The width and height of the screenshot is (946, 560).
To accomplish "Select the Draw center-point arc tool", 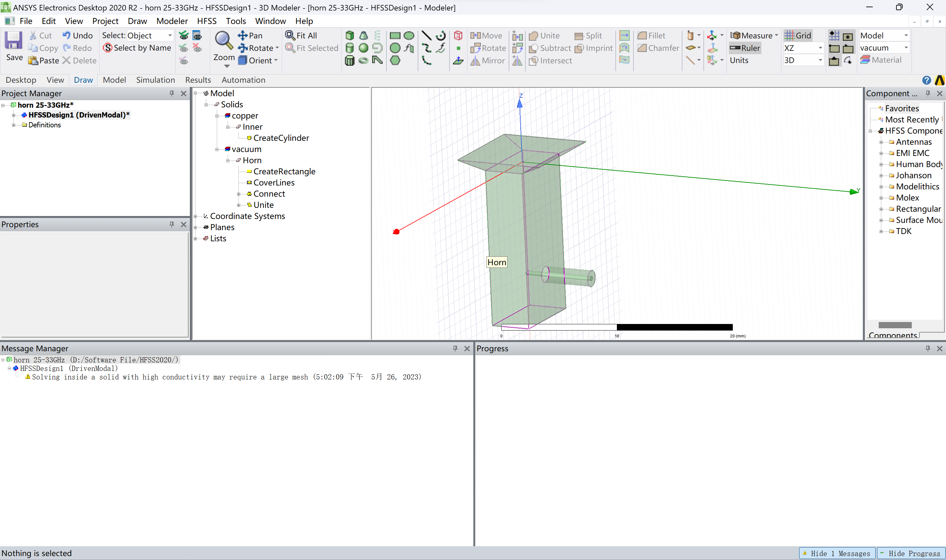I will point(440,35).
